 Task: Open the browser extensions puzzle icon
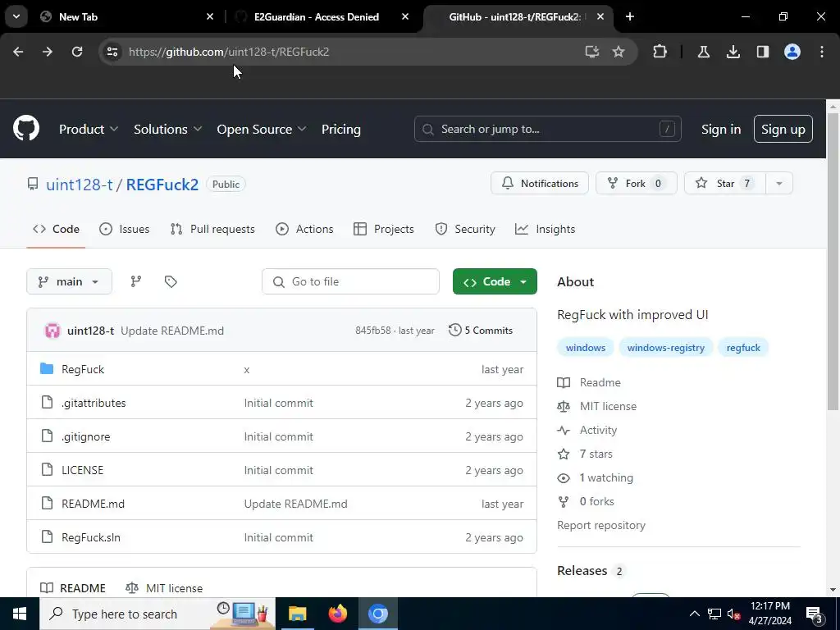pos(660,52)
